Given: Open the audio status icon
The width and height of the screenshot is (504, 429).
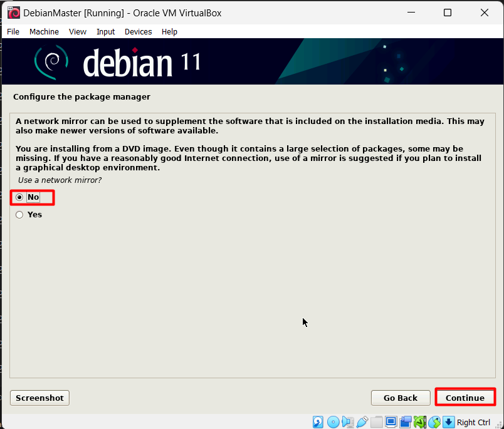Looking at the screenshot, I should click(348, 422).
